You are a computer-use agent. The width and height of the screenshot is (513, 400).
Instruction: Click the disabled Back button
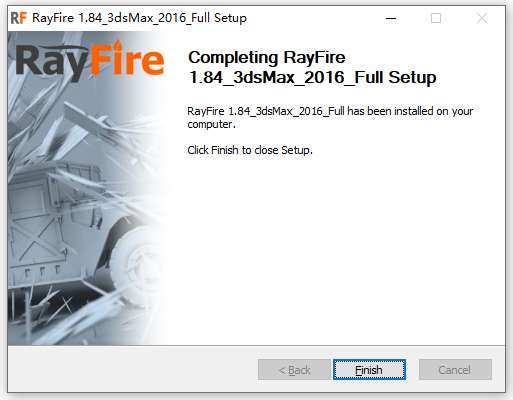tap(294, 370)
